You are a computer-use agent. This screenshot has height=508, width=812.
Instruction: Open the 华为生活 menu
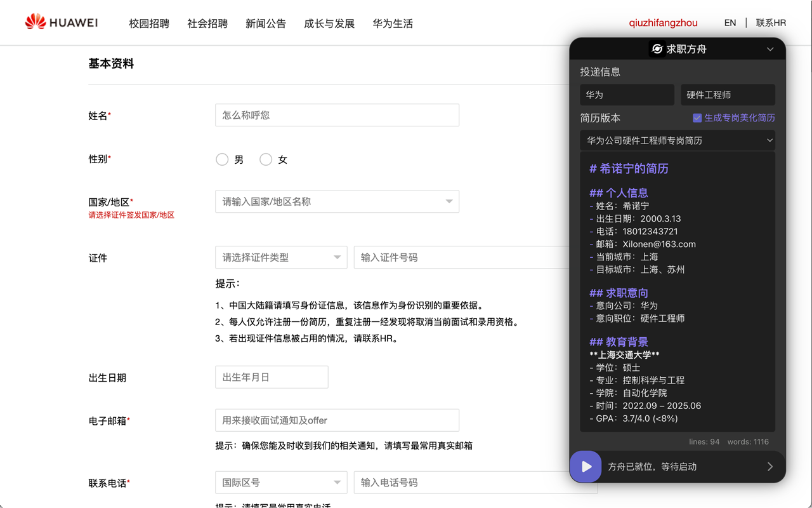coord(393,23)
